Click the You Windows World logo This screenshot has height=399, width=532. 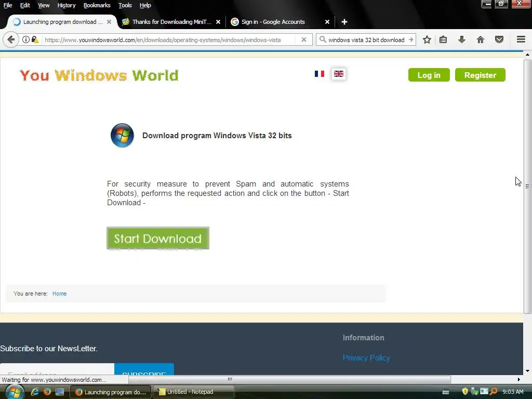[x=99, y=75]
